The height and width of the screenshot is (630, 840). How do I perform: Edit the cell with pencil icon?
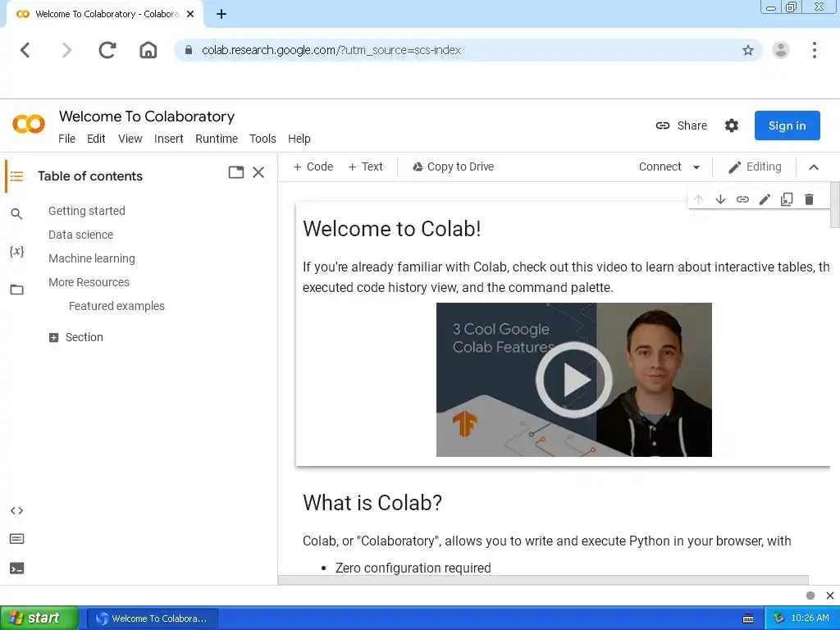[765, 199]
